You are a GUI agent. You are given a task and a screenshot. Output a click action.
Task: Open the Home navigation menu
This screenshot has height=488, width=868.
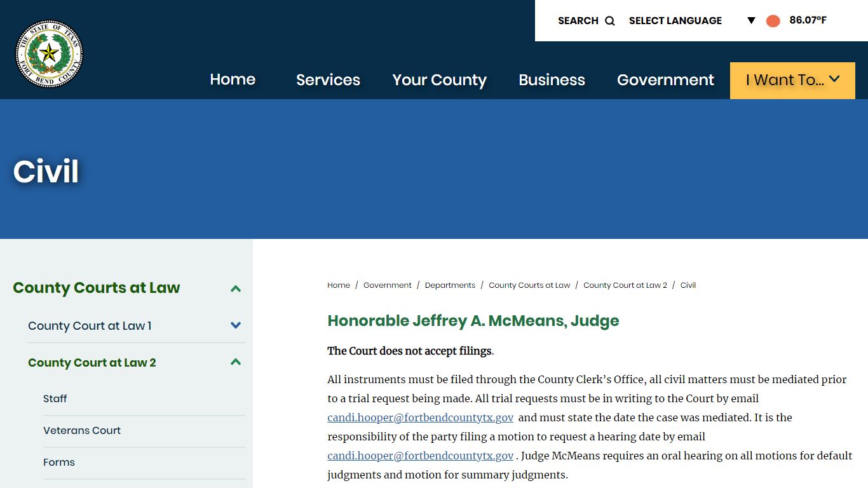pyautogui.click(x=233, y=79)
